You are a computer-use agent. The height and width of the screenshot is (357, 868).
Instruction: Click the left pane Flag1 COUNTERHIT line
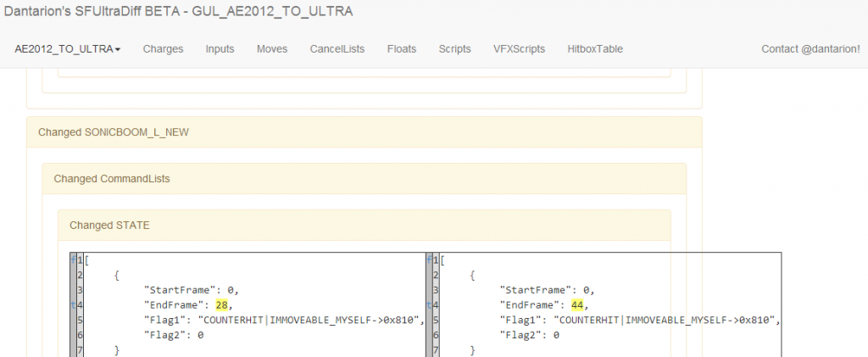click(x=284, y=320)
